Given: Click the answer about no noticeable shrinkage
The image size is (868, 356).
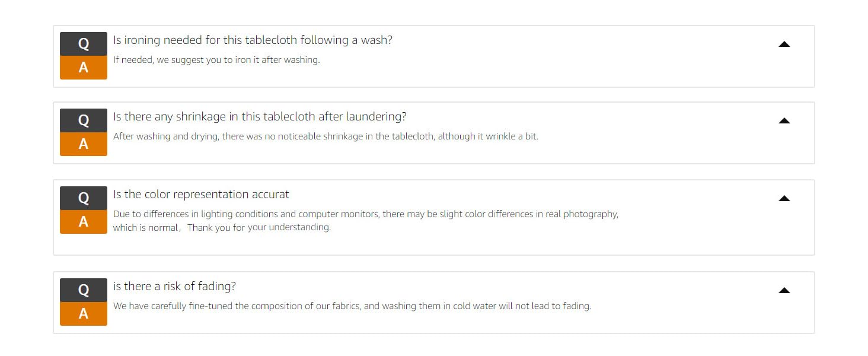Looking at the screenshot, I should point(325,136).
